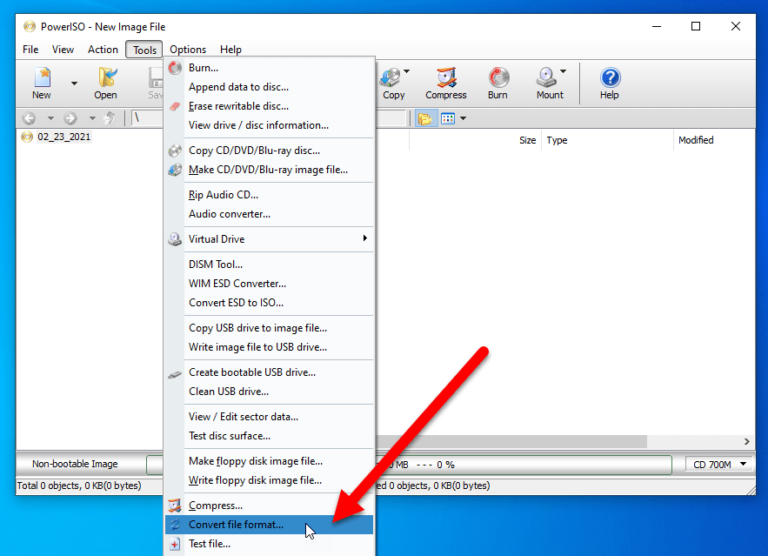This screenshot has width=768, height=556.
Task: Toggle the folder tree view icon
Action: (425, 119)
